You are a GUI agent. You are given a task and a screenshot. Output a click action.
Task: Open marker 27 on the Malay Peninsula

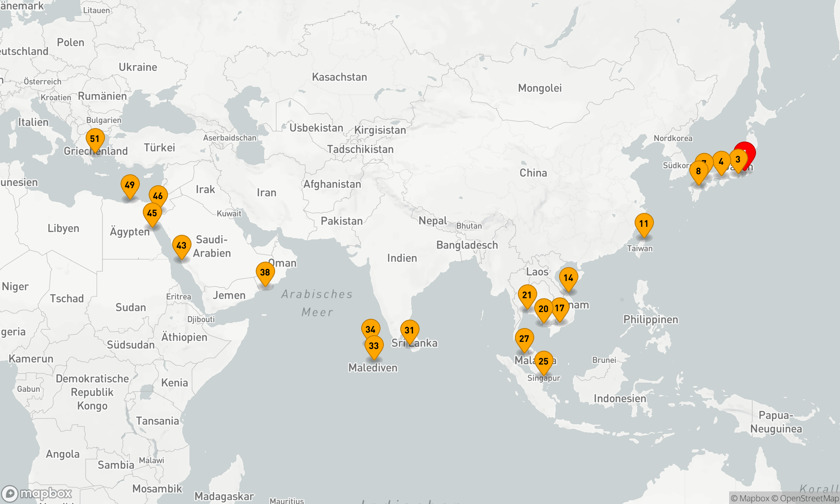click(524, 339)
